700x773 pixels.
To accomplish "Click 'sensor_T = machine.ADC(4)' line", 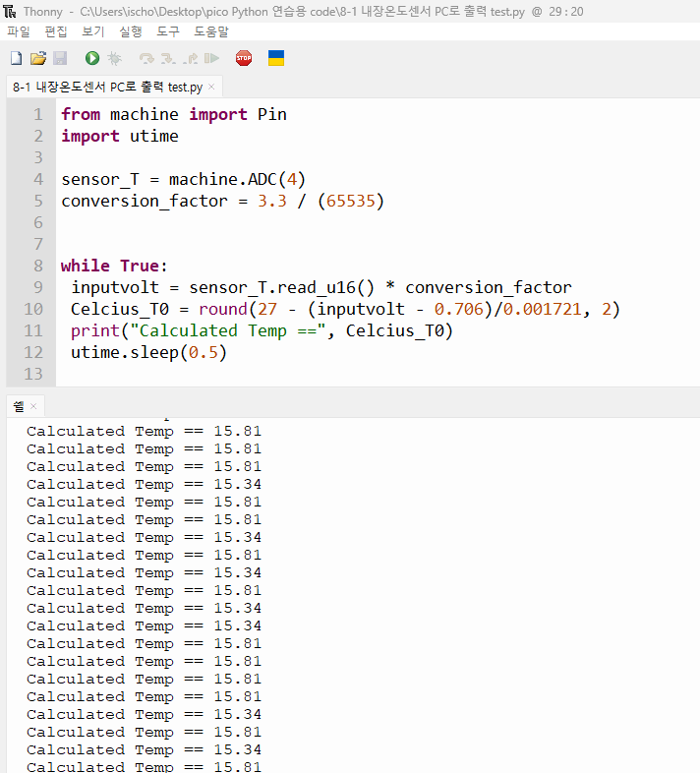I will pyautogui.click(x=184, y=179).
